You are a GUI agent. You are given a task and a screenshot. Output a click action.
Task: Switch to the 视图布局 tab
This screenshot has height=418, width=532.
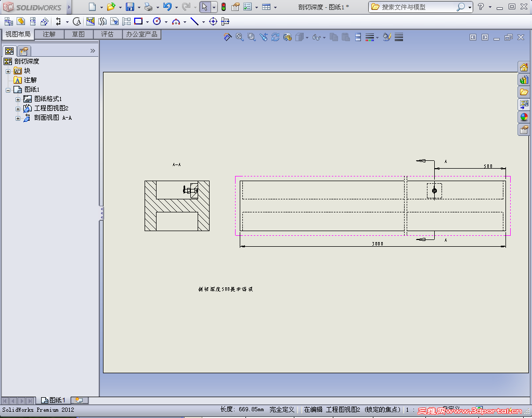(x=18, y=34)
